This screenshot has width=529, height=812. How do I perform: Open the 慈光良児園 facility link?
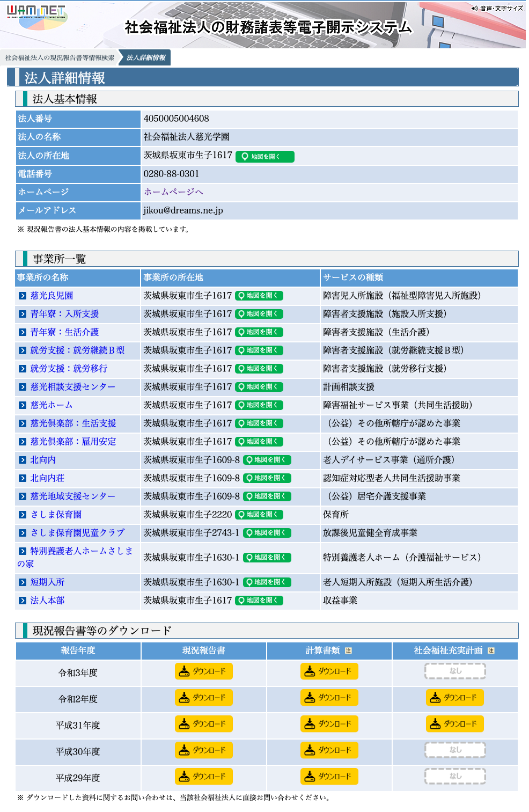click(x=52, y=296)
